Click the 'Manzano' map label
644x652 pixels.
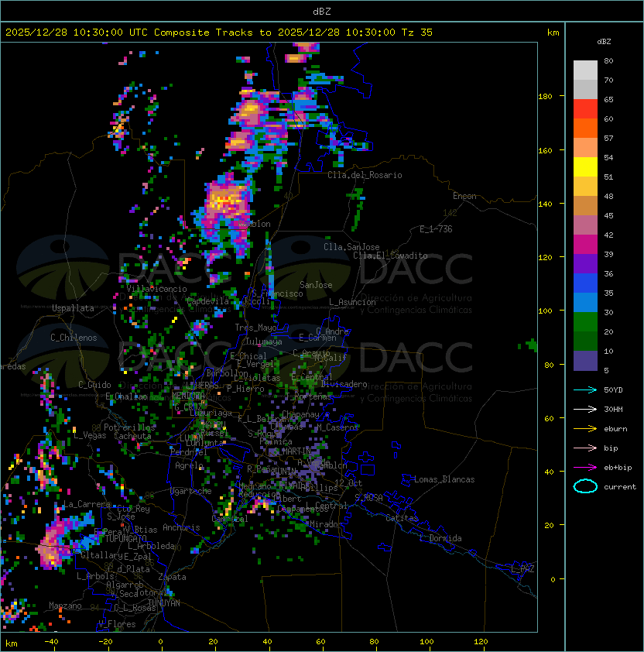pyautogui.click(x=65, y=606)
